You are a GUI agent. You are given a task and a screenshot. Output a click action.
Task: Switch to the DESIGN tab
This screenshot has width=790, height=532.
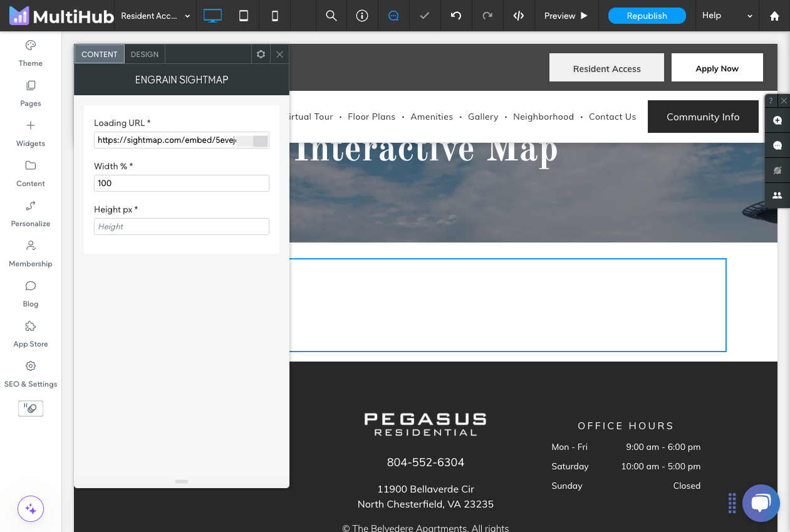[145, 54]
